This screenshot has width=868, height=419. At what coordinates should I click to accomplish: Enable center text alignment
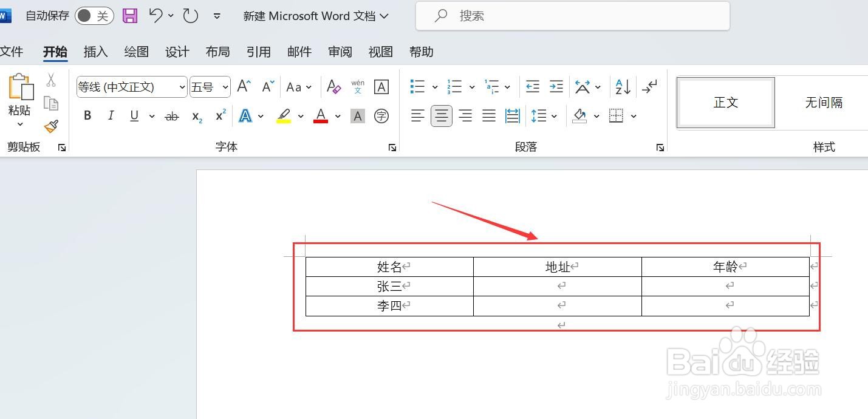[442, 115]
